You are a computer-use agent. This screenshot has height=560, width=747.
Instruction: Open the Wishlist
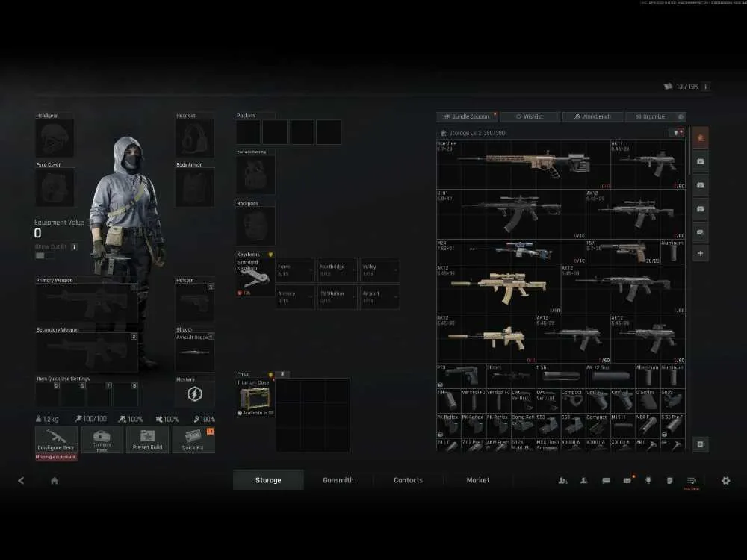(530, 116)
